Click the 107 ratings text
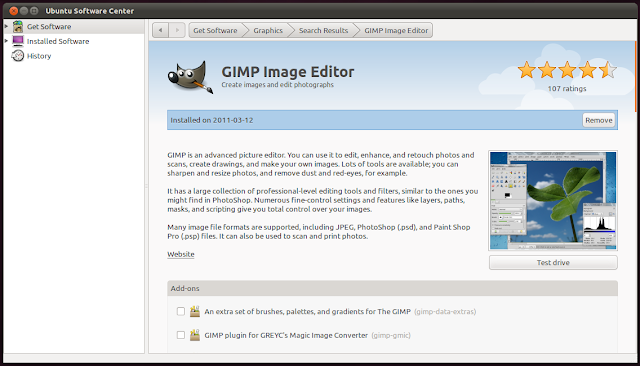Screen dimensions: 640x366 click(x=567, y=89)
